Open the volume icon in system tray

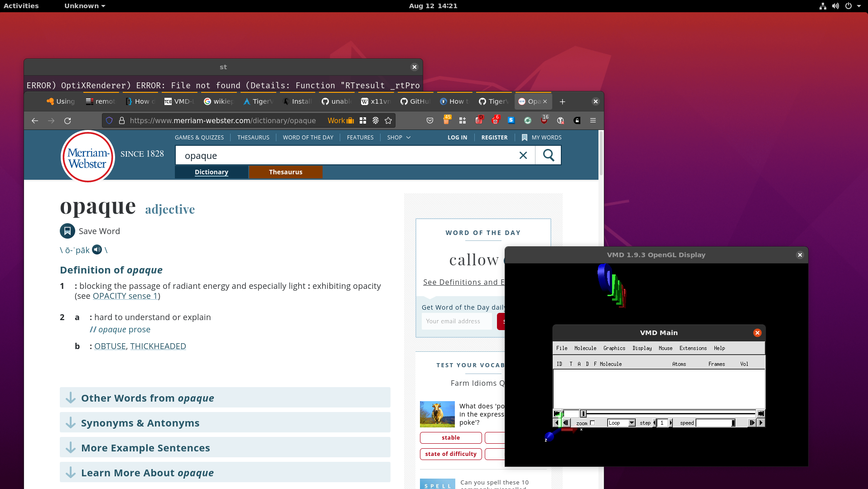click(x=835, y=6)
